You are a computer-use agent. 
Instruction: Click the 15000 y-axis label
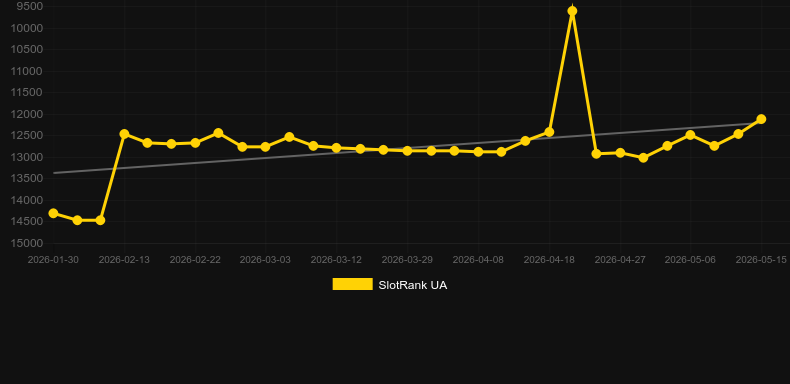coord(27,243)
